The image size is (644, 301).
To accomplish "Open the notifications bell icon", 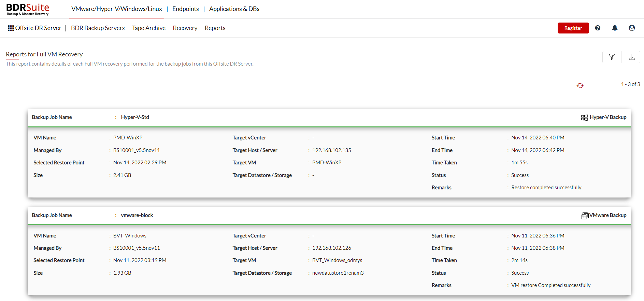I will point(615,28).
